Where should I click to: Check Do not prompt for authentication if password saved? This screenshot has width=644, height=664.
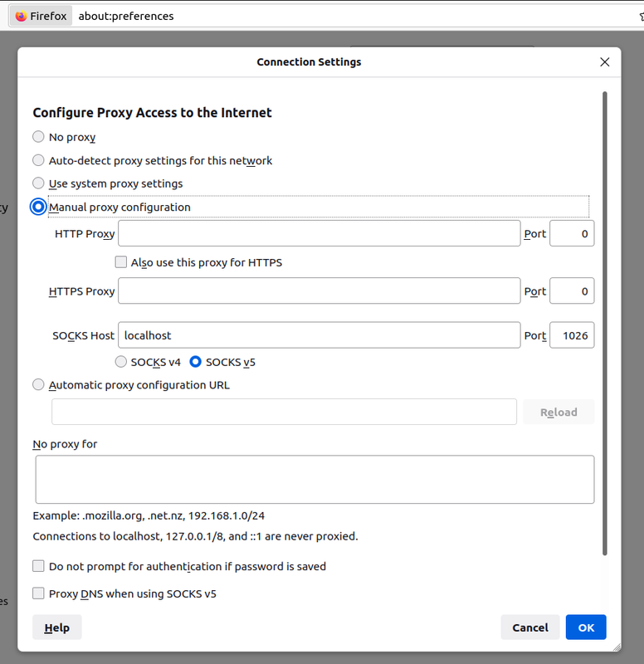tap(38, 566)
